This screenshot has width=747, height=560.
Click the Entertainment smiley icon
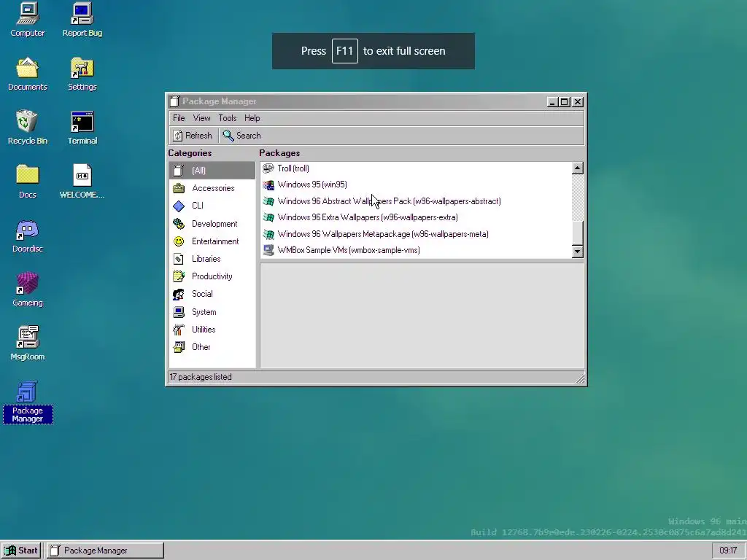(x=179, y=241)
